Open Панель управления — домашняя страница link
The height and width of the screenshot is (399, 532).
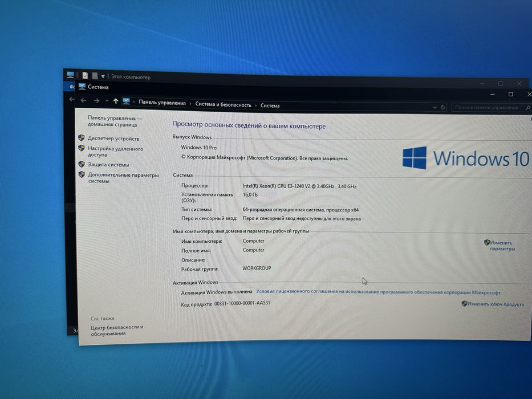coord(115,121)
